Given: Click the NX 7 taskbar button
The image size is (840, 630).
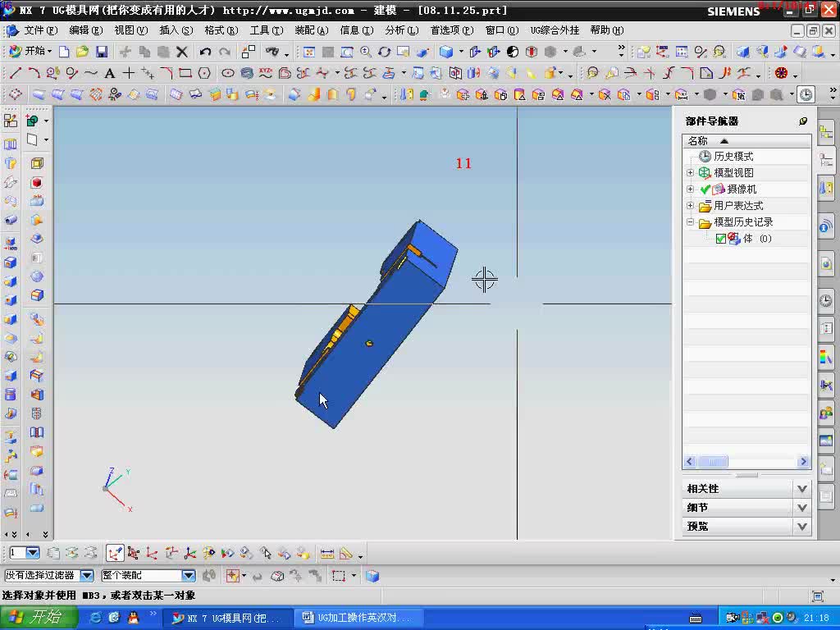Looking at the screenshot, I should tap(228, 618).
